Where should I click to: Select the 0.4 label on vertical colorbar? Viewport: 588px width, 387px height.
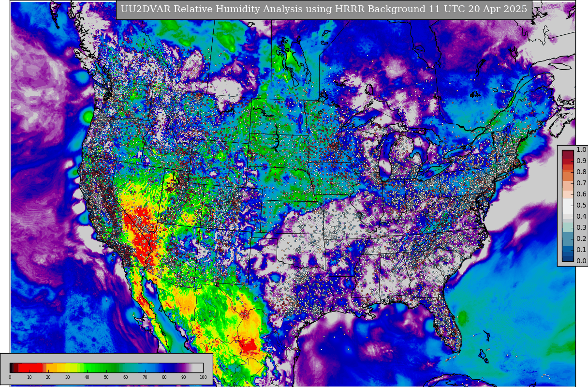tap(581, 216)
